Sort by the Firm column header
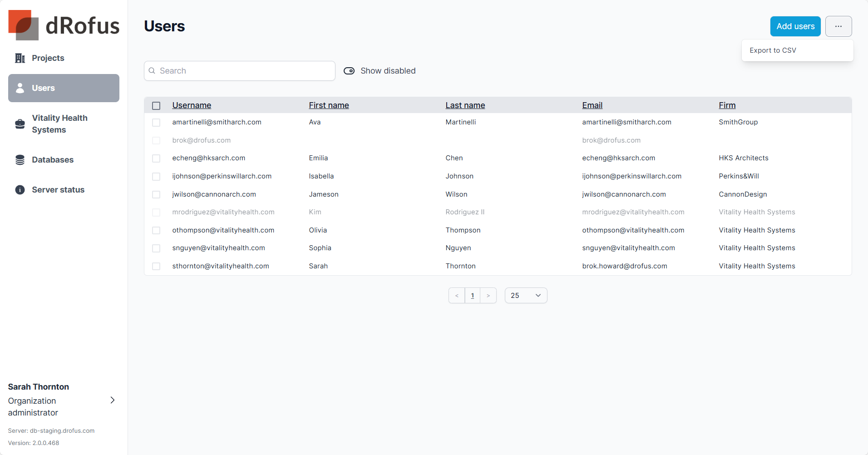The width and height of the screenshot is (868, 455). tap(727, 105)
